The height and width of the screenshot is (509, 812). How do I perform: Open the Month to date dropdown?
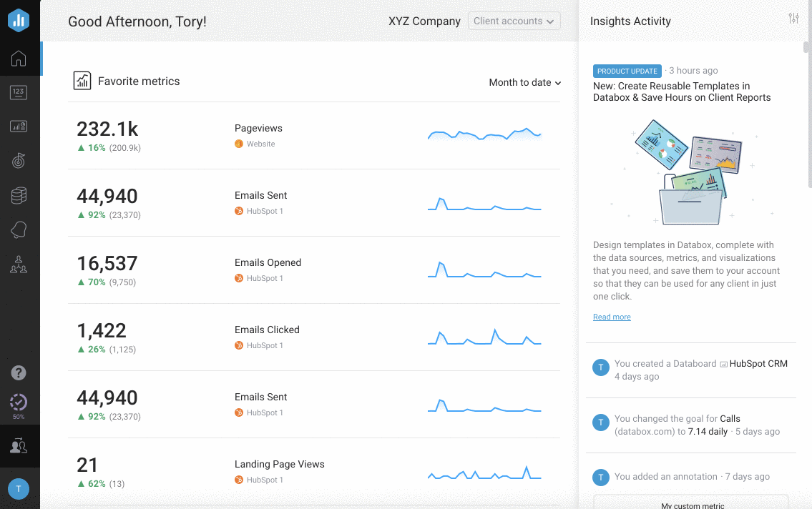click(524, 83)
